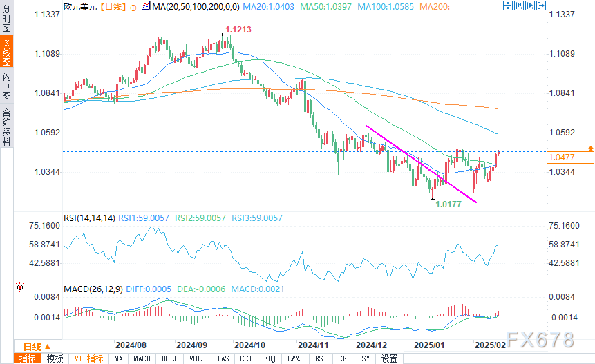Open the VIP指标 tab
This screenshot has height=364, width=595.
[88, 358]
